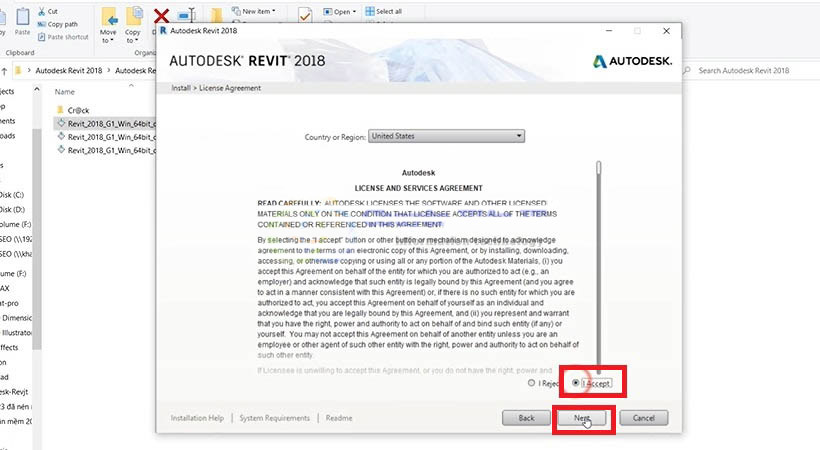Click the license agreement scrollbar
This screenshot has width=820, height=450.
pos(599,267)
